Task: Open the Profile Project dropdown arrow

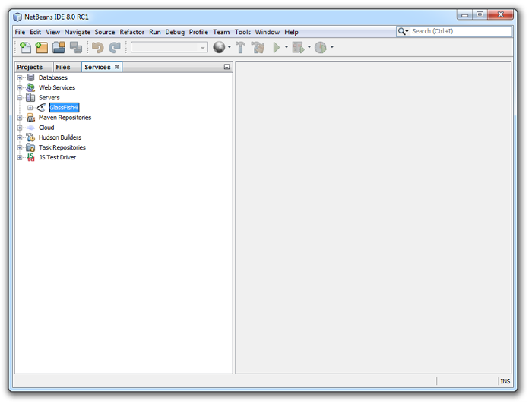Action: tap(332, 47)
